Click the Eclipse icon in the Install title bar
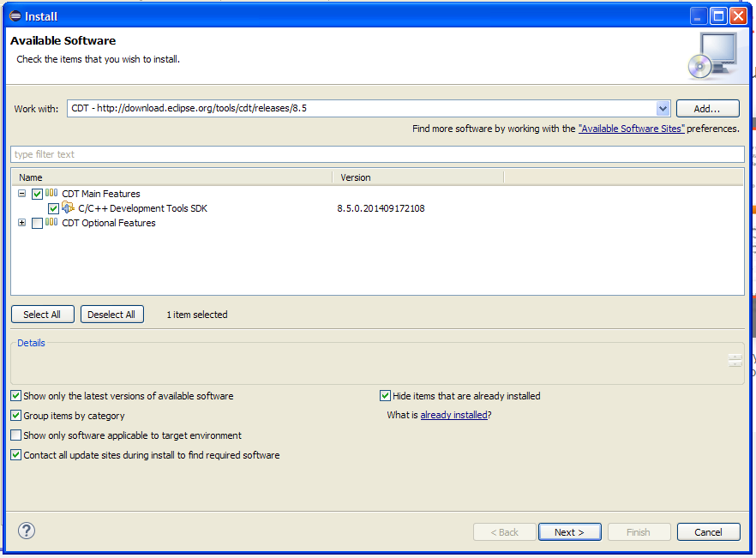756x558 pixels. click(15, 16)
